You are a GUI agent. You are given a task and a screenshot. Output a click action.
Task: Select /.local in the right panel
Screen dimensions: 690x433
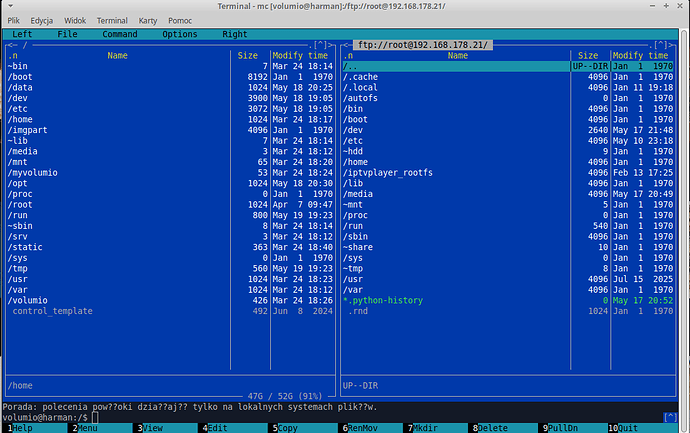tap(508, 88)
